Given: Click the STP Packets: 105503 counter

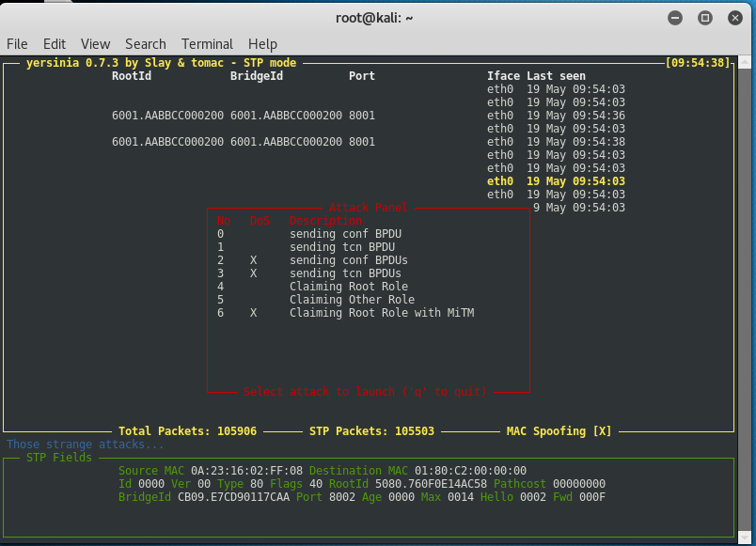Looking at the screenshot, I should point(371,430).
